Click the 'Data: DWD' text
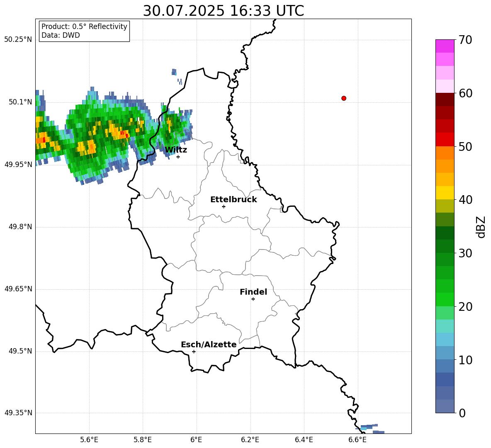This screenshot has width=491, height=448. point(61,35)
